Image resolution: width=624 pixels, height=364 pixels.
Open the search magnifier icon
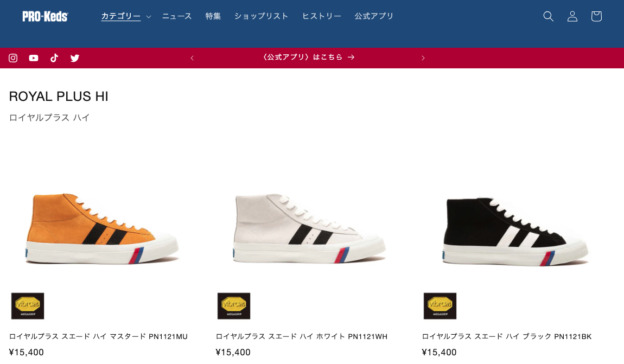pos(549,16)
